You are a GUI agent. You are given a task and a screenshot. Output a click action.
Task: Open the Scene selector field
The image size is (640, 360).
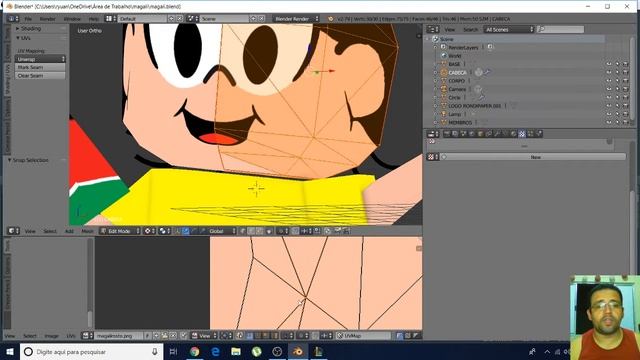[x=224, y=19]
